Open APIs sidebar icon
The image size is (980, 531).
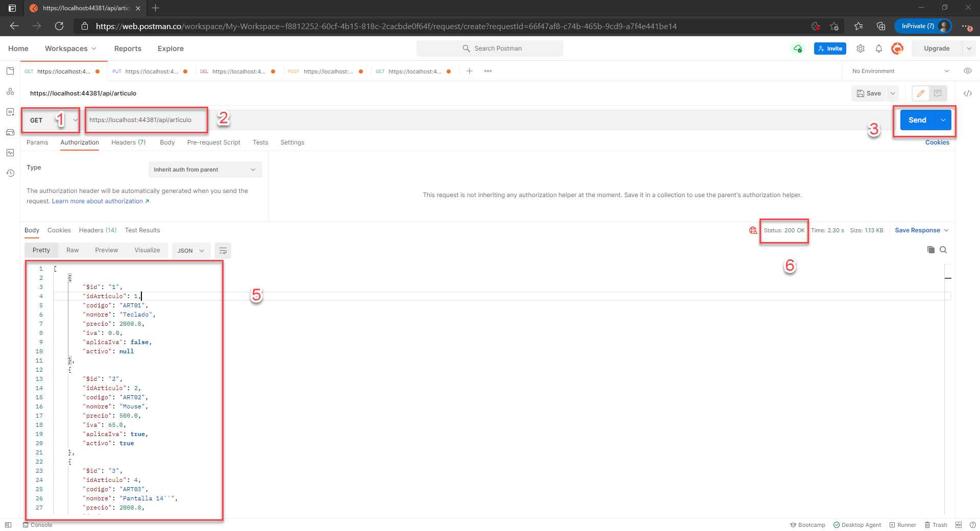[10, 91]
